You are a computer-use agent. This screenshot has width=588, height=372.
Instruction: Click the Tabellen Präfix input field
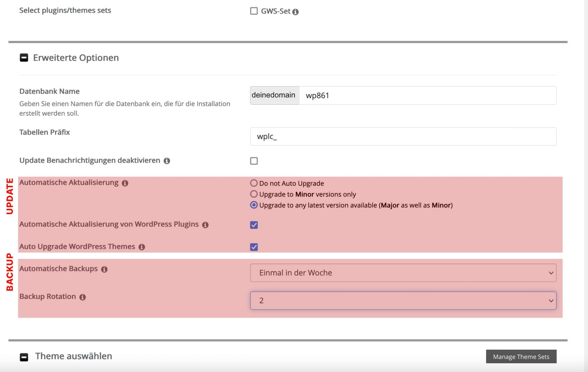coord(403,136)
